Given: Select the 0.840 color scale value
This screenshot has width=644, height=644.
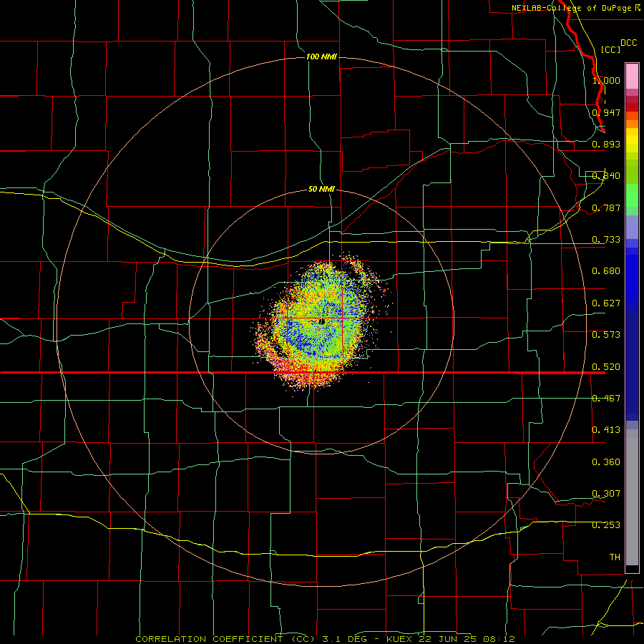Looking at the screenshot, I should tap(606, 176).
